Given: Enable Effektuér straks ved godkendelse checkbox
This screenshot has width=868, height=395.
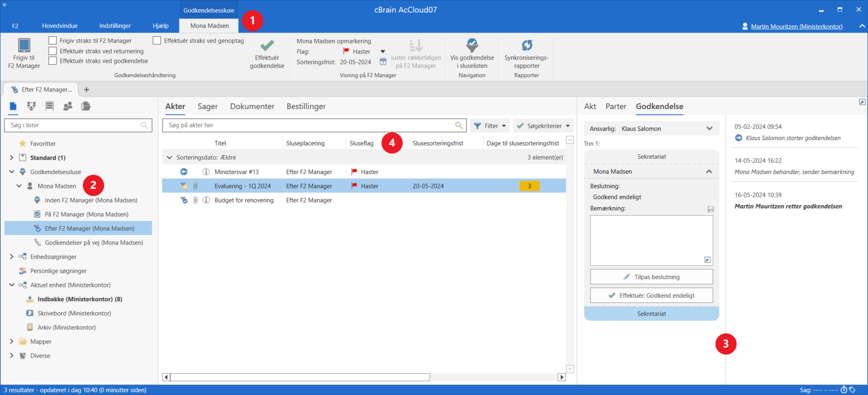Looking at the screenshot, I should click(53, 61).
